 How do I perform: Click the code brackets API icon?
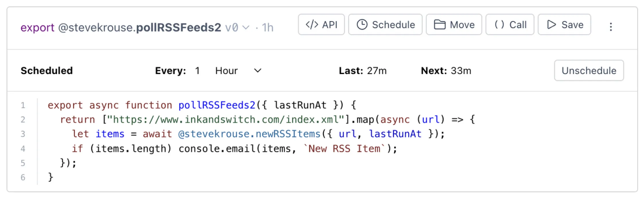coord(312,25)
